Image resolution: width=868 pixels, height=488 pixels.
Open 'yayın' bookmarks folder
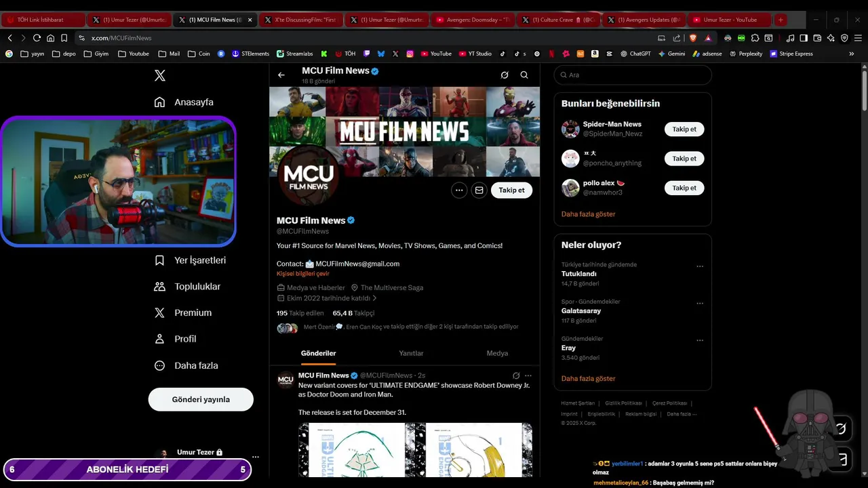(33, 54)
